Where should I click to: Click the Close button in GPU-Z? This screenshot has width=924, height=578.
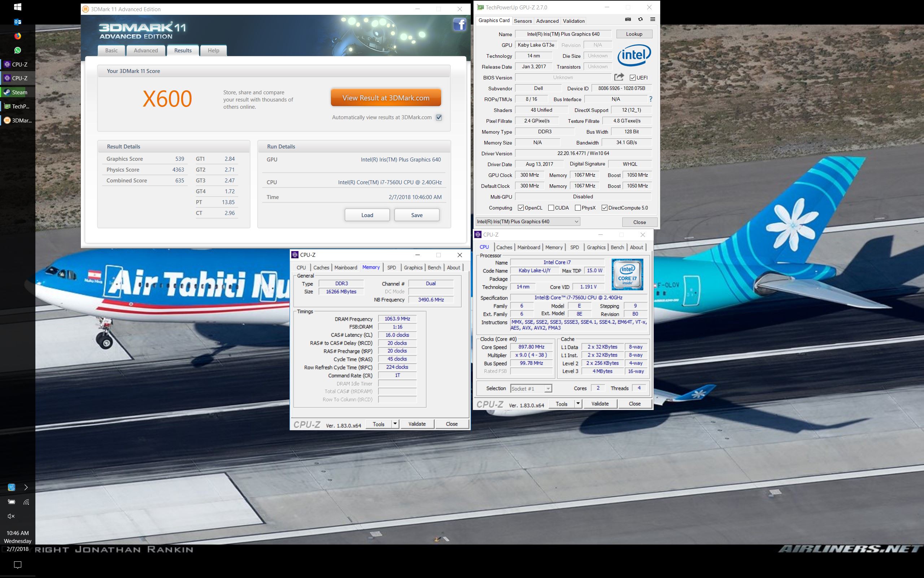(x=640, y=222)
